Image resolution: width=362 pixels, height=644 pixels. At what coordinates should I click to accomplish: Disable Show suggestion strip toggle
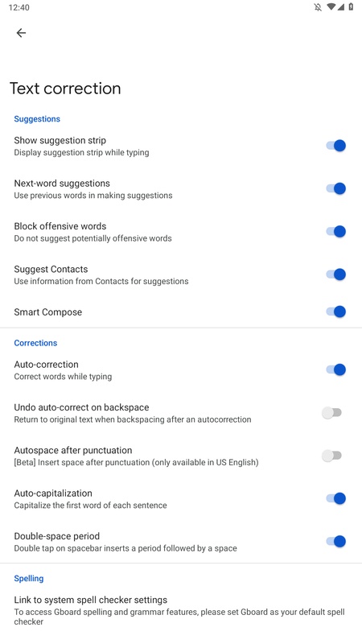point(336,146)
